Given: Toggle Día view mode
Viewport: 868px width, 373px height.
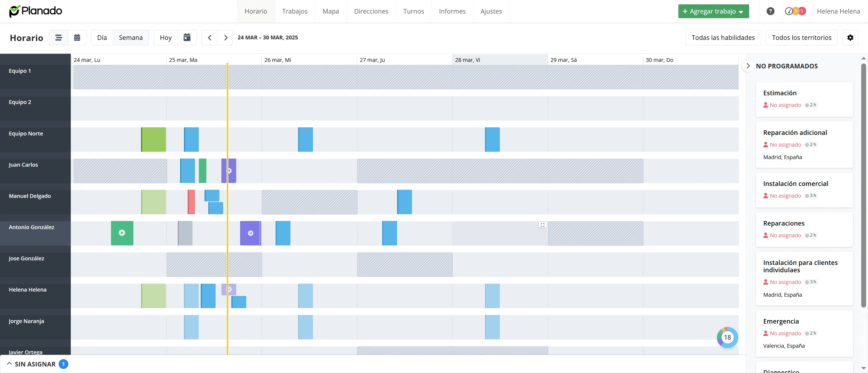Looking at the screenshot, I should (102, 37).
